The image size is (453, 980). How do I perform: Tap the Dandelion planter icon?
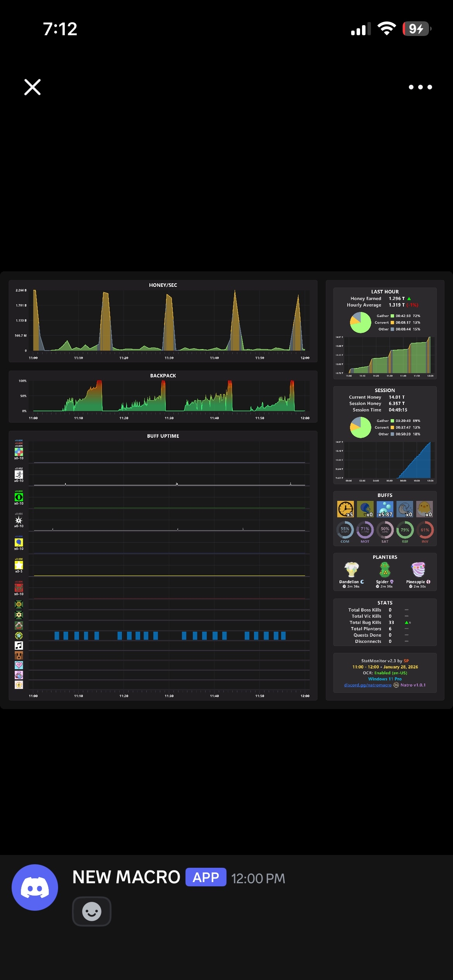352,570
